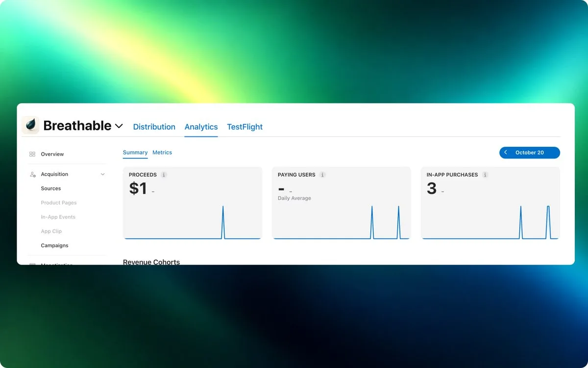Screen dimensions: 588x368
Task: Click the PAYING USERS card title
Action: [x=296, y=175]
